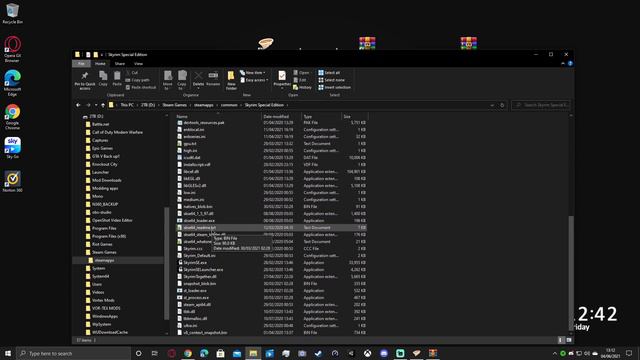
Task: Switch to the View ribbon tab
Action: tap(138, 64)
